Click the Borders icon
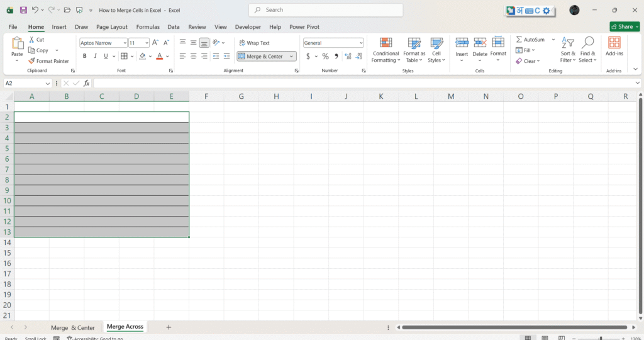The height and width of the screenshot is (340, 644). 124,56
